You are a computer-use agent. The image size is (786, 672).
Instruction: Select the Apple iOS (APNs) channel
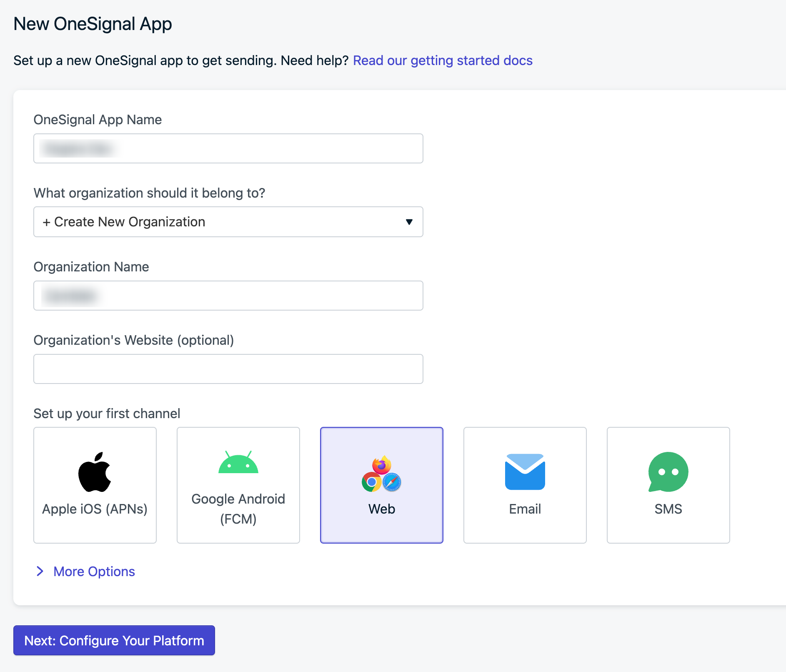coord(95,485)
